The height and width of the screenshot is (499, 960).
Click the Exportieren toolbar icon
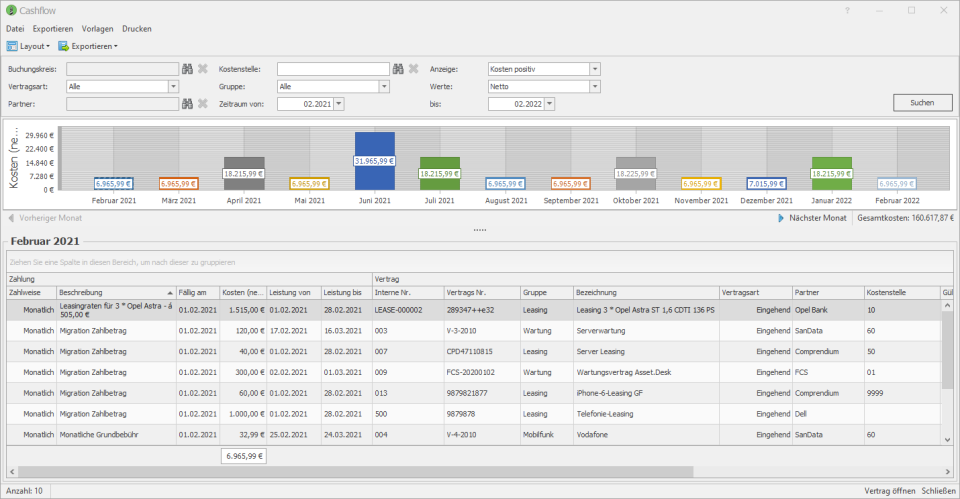click(63, 46)
